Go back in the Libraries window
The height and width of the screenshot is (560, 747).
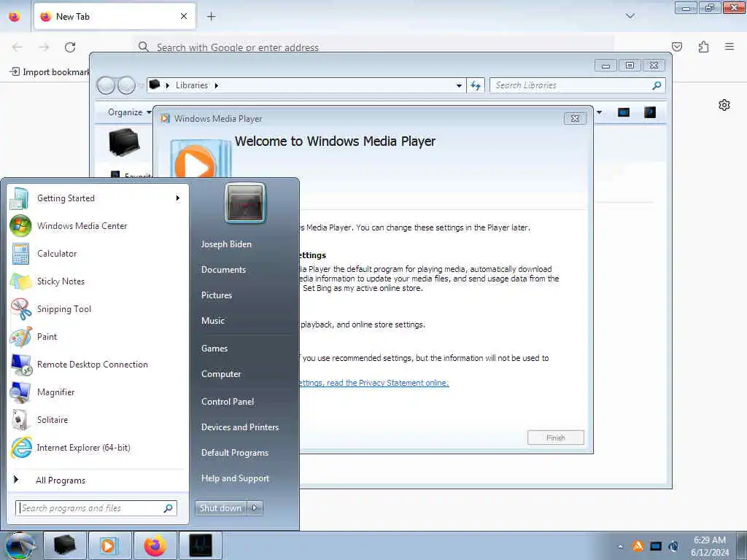point(106,86)
